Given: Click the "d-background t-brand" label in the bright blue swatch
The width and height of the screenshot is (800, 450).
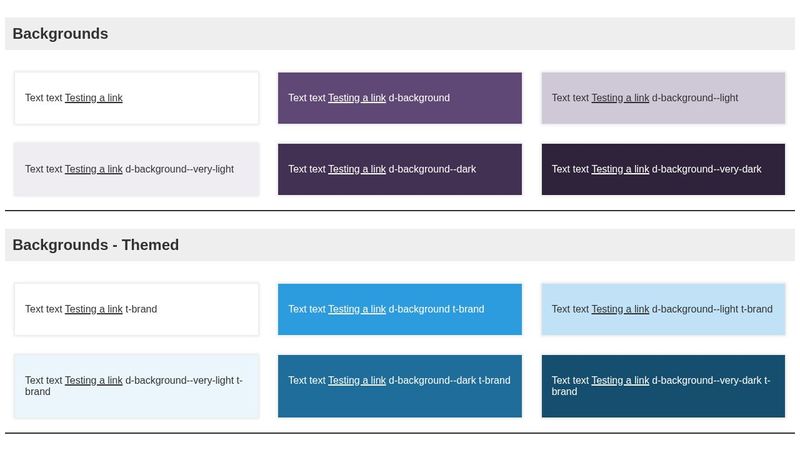Looking at the screenshot, I should pos(437,309).
